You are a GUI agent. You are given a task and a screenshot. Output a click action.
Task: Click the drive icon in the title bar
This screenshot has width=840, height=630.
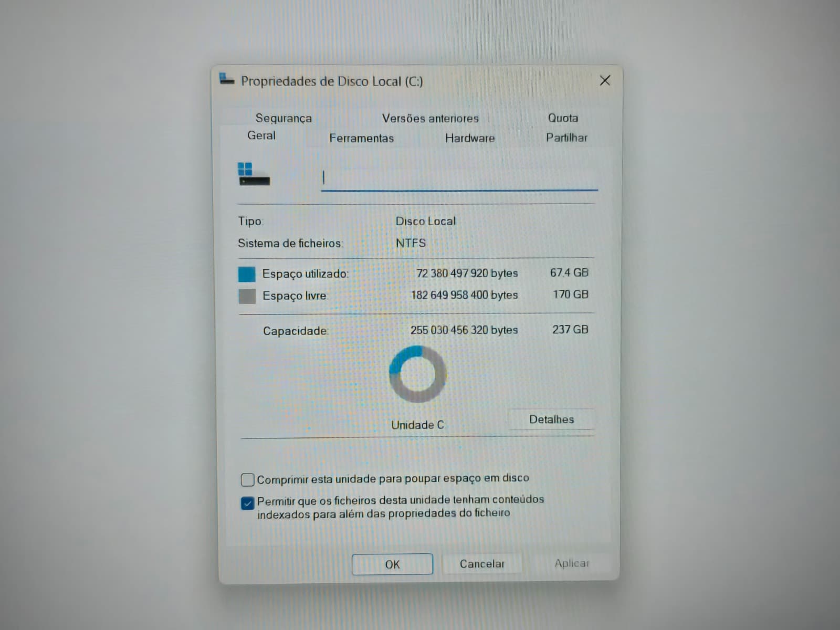(x=227, y=80)
